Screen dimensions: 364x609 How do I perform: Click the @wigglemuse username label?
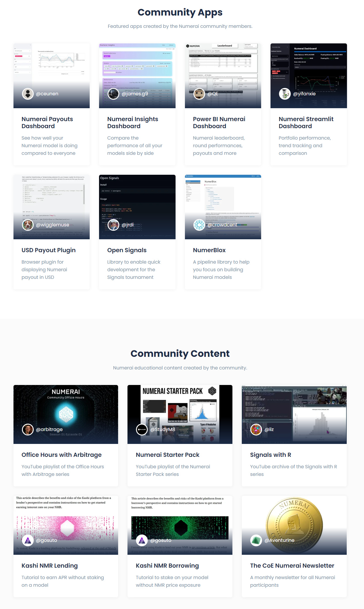(x=53, y=225)
